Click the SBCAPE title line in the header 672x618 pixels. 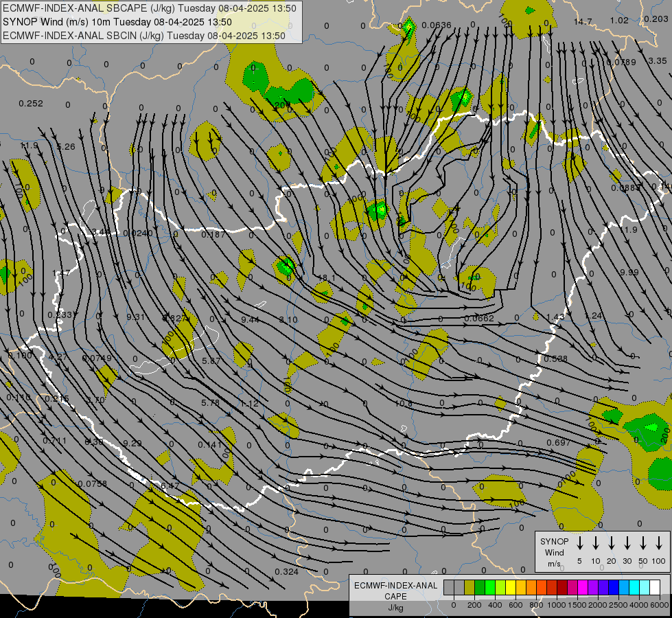[149, 8]
